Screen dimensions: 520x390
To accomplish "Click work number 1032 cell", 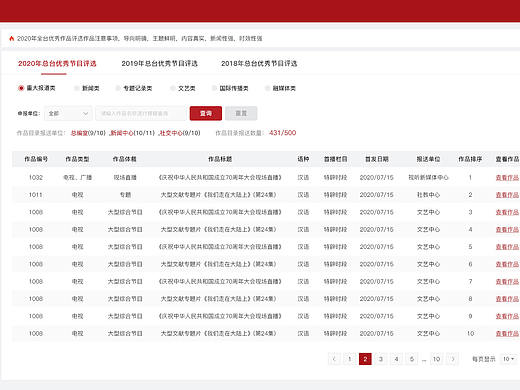I will 36,178.
